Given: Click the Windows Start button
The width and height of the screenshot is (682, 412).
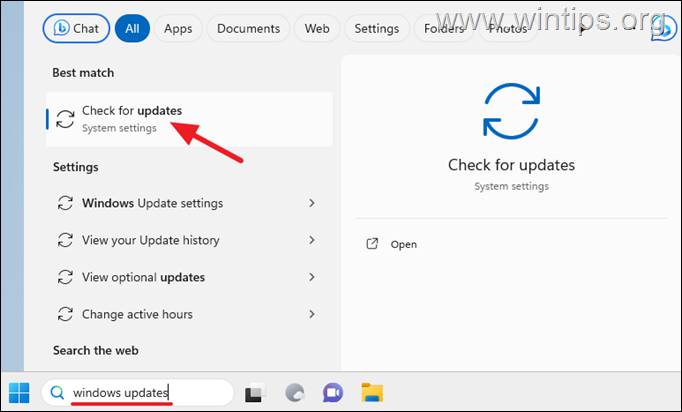Looking at the screenshot, I should 20,393.
